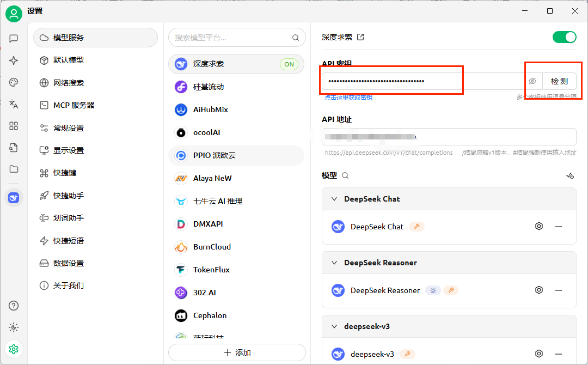Open 网络搜索 settings
Viewport: 588px width, 365px height.
tap(96, 83)
